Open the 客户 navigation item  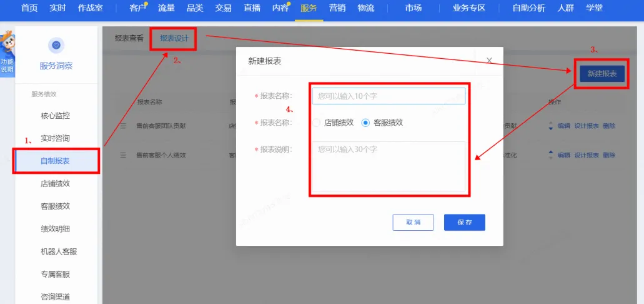click(137, 8)
